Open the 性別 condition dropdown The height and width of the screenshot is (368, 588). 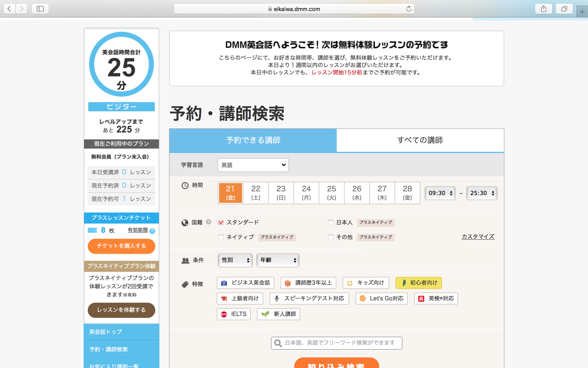tap(235, 260)
